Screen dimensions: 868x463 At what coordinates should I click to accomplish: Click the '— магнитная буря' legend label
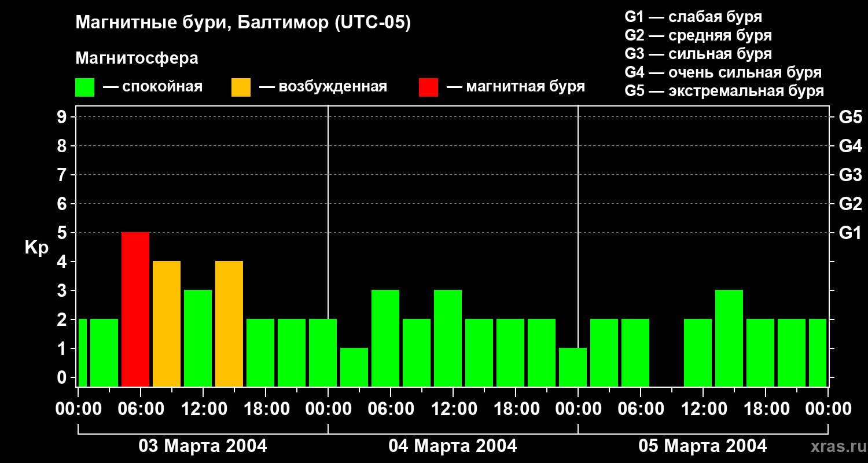[516, 87]
